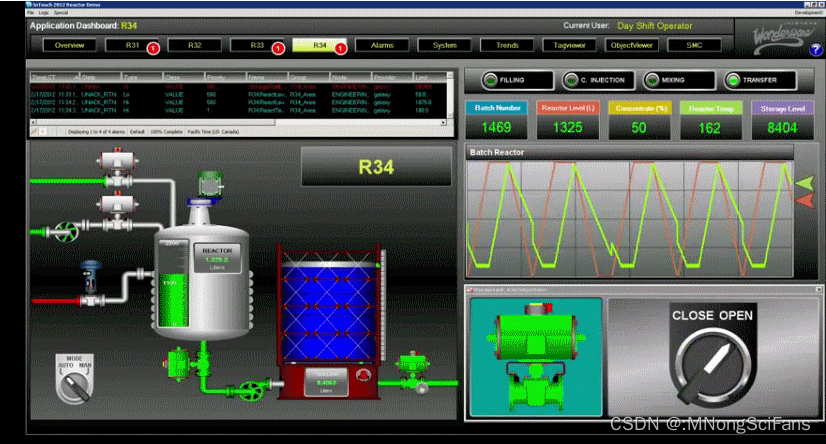826x444 pixels.
Task: Sort alarms by the Type column header
Action: pyautogui.click(x=142, y=77)
